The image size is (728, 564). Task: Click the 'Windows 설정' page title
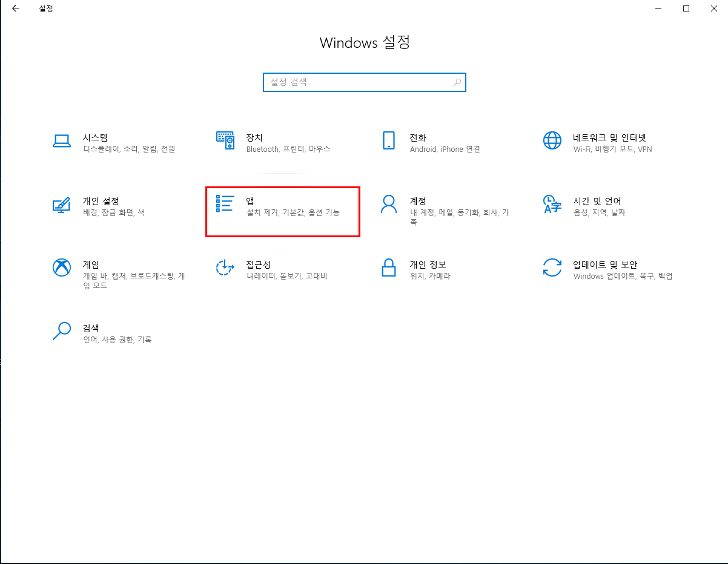365,43
